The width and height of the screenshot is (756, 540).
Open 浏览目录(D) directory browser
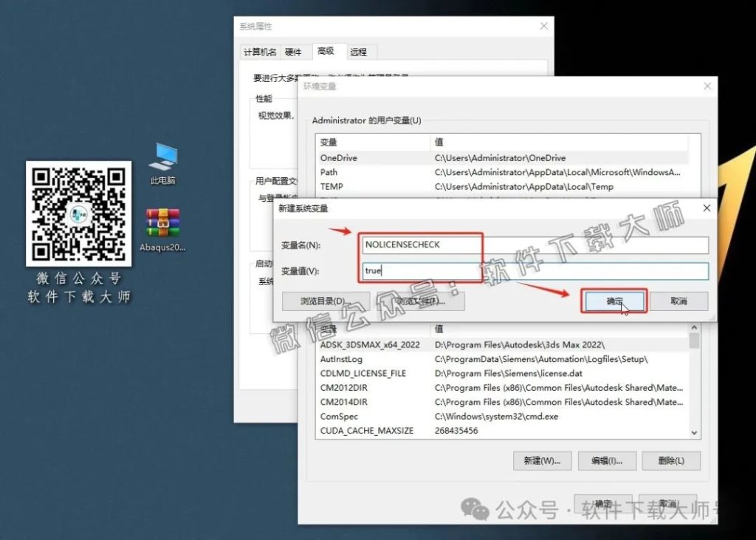tap(326, 301)
